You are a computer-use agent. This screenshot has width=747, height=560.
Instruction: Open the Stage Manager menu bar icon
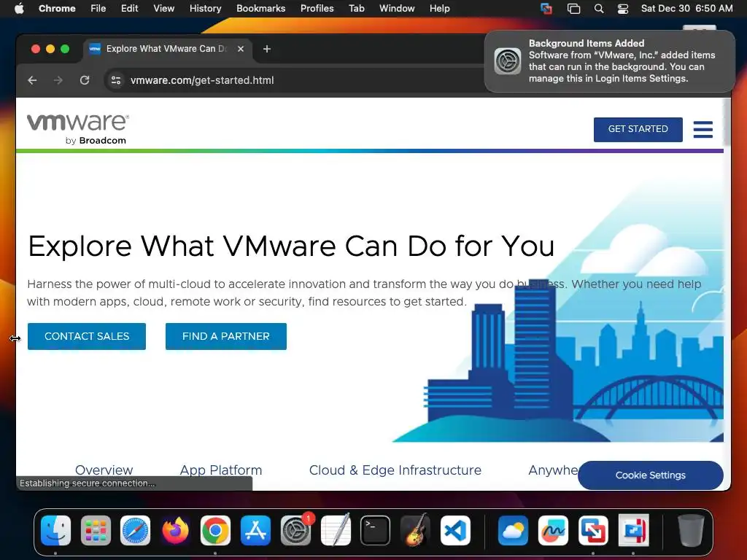[x=573, y=9]
